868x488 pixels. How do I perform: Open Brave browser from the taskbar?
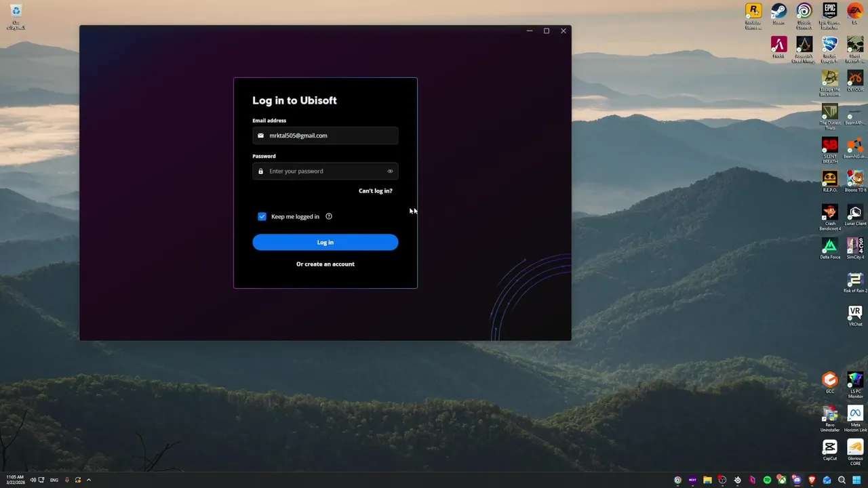click(812, 480)
